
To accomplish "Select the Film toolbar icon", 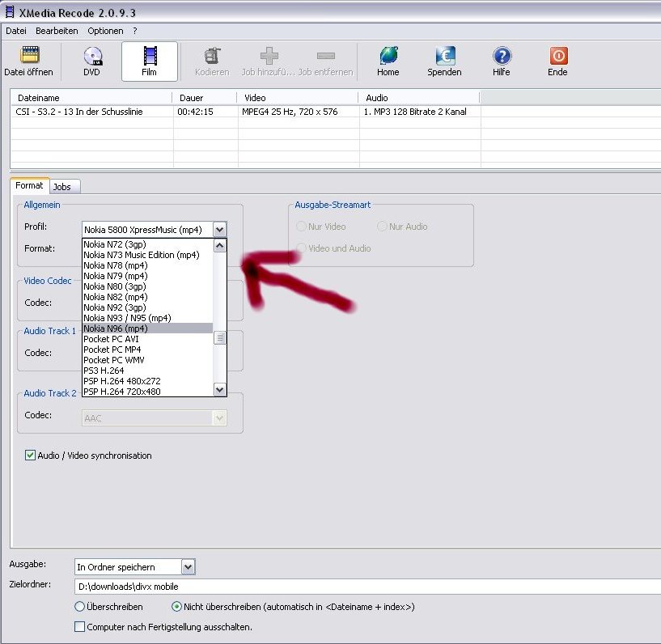I will click(x=149, y=56).
